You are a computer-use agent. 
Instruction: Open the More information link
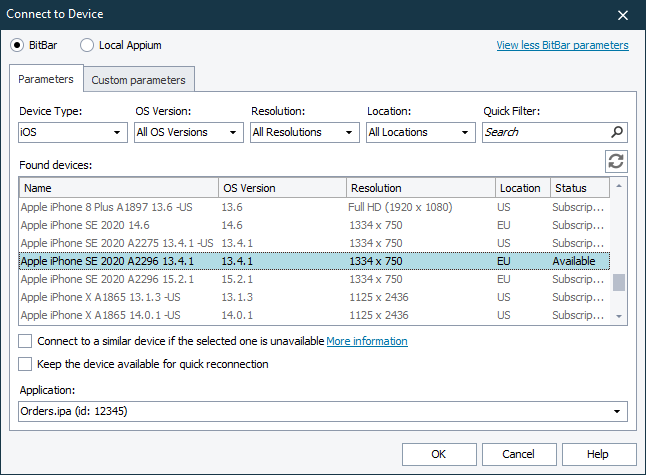(x=367, y=341)
